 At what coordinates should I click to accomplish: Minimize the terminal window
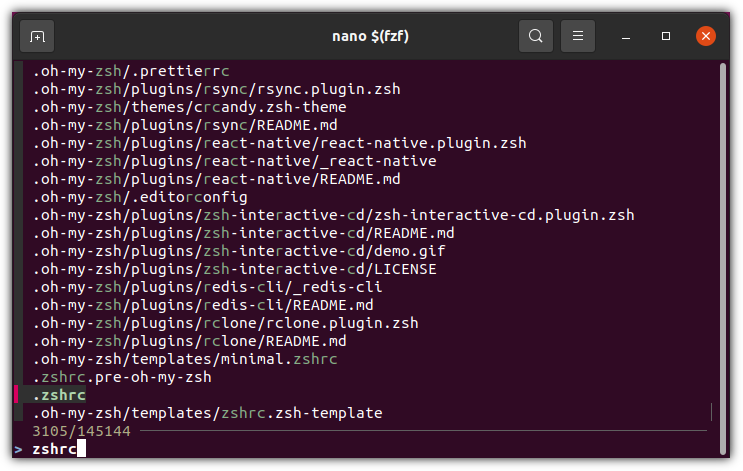(626, 36)
